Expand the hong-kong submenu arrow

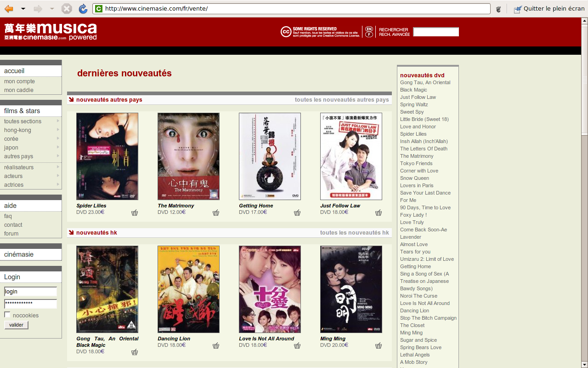(58, 130)
